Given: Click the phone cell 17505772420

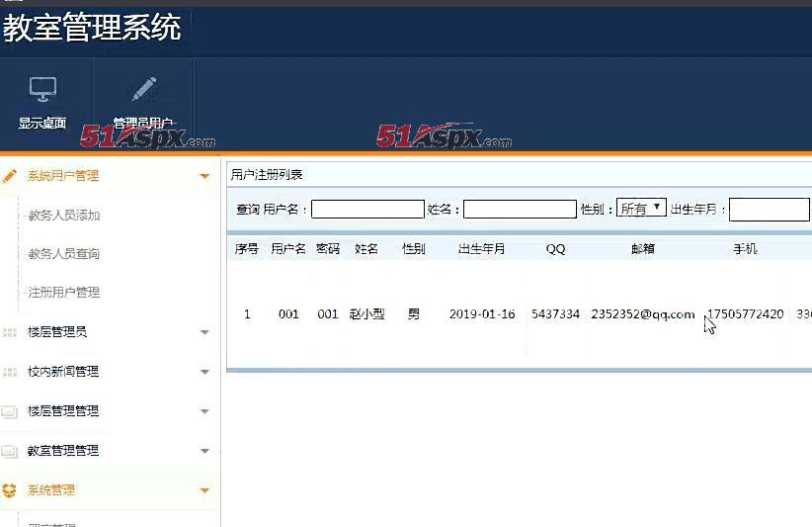Looking at the screenshot, I should (745, 314).
